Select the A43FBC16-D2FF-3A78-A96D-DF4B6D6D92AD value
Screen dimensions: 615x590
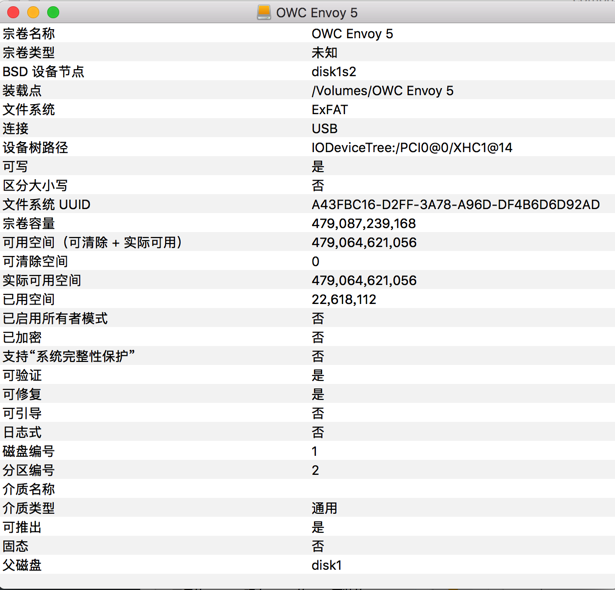(456, 204)
